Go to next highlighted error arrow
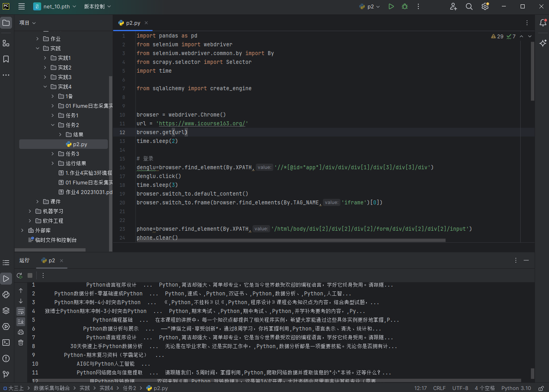This screenshot has height=392, width=549. point(530,36)
